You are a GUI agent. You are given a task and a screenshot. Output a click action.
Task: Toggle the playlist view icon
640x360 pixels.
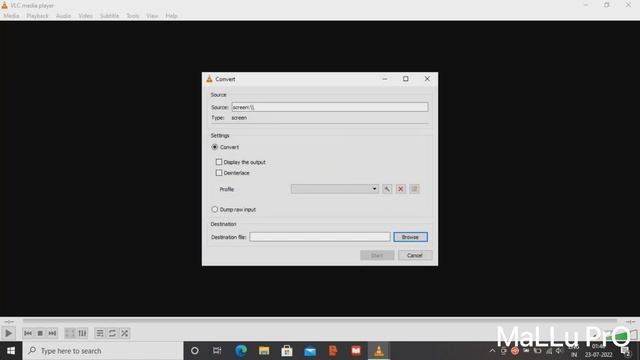(100, 333)
